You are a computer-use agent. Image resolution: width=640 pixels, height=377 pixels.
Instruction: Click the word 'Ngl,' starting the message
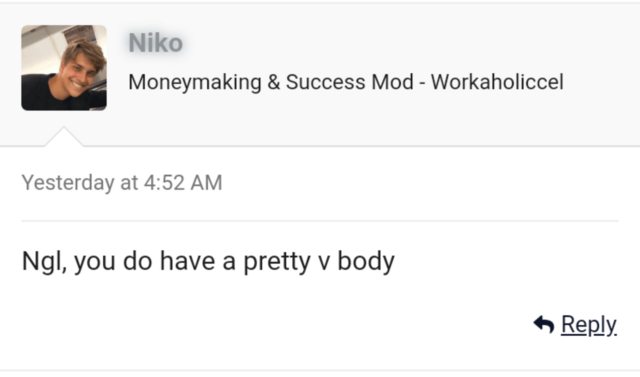(x=44, y=262)
